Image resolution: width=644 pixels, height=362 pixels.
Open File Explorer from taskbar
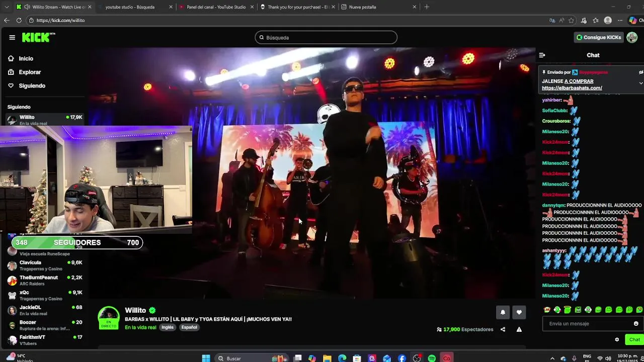click(327, 358)
